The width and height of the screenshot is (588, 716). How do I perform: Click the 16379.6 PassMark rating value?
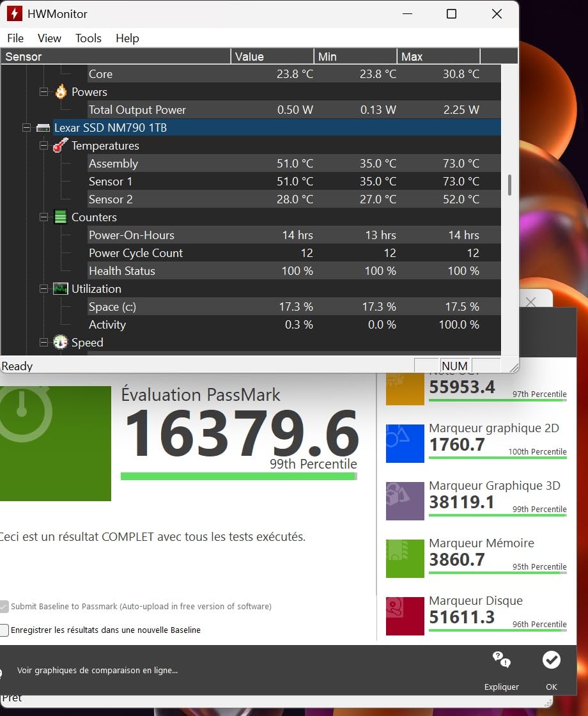242,434
